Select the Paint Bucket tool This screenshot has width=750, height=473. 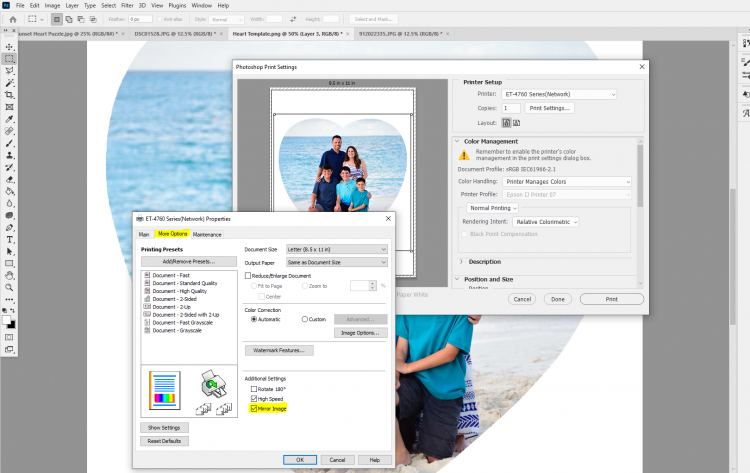(9, 191)
